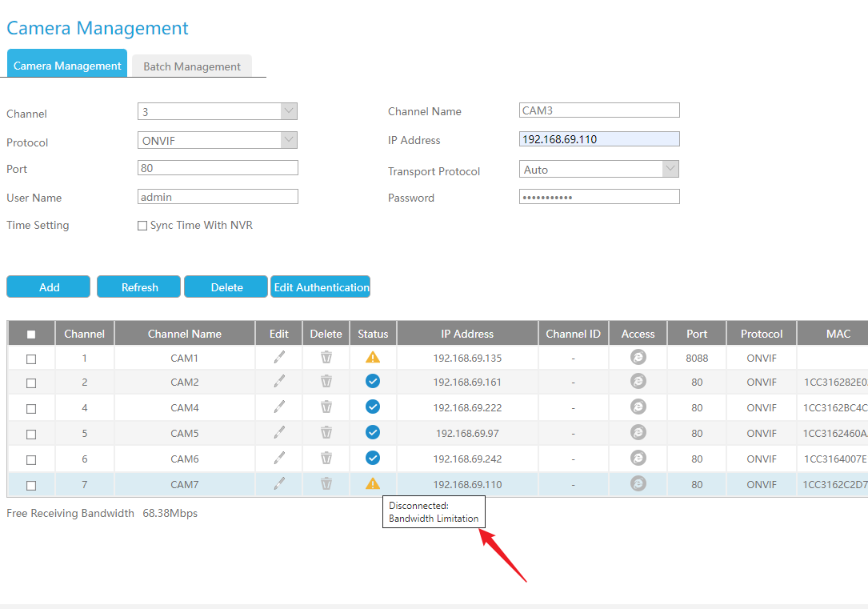Select IP cell 192.168.69.242
This screenshot has height=609, width=868.
coord(467,459)
